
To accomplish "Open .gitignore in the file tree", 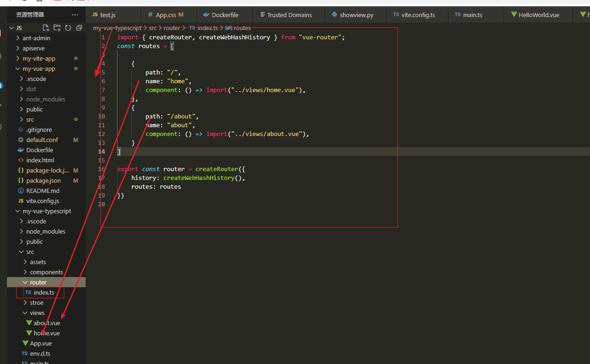I will pos(39,130).
